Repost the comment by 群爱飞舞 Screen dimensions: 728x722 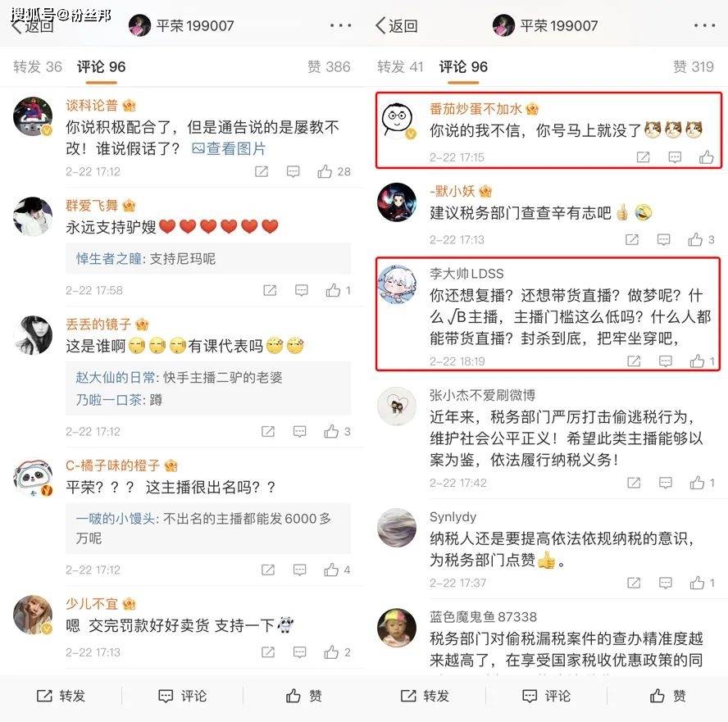coord(270,290)
